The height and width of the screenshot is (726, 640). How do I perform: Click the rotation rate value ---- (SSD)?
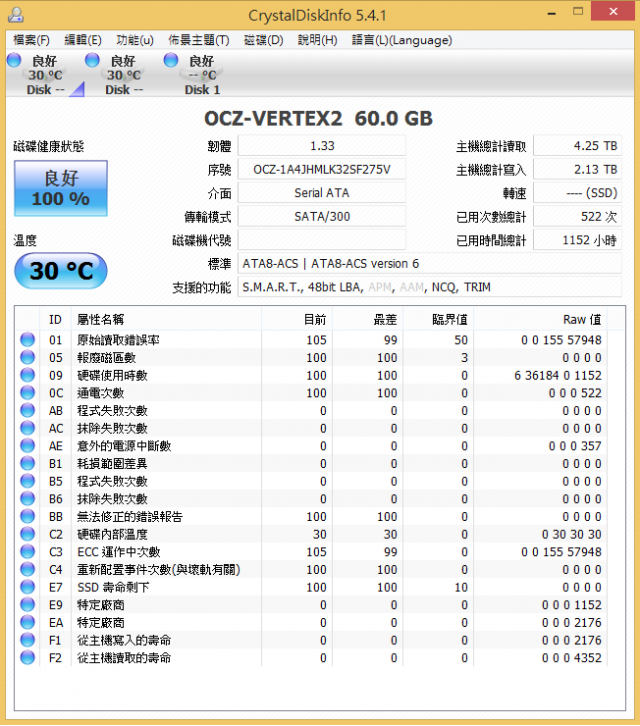(577, 193)
